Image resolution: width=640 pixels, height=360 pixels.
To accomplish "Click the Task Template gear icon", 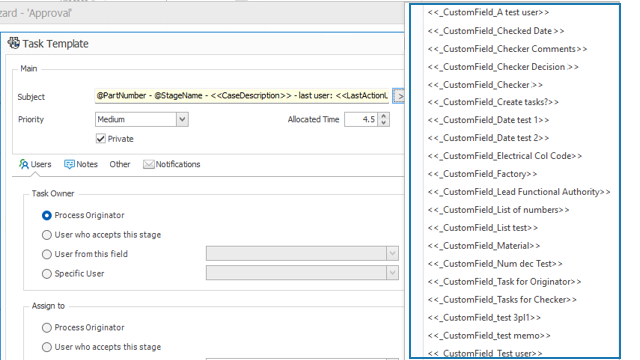I will [13, 43].
